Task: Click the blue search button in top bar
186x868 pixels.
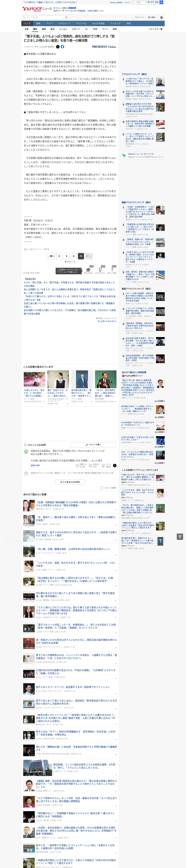Action: tap(161, 2)
